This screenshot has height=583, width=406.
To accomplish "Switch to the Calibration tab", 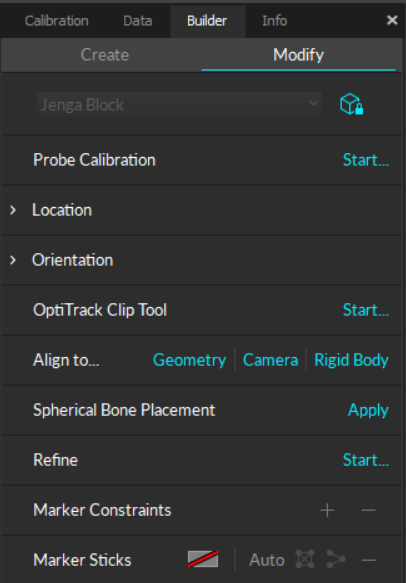I will (57, 21).
